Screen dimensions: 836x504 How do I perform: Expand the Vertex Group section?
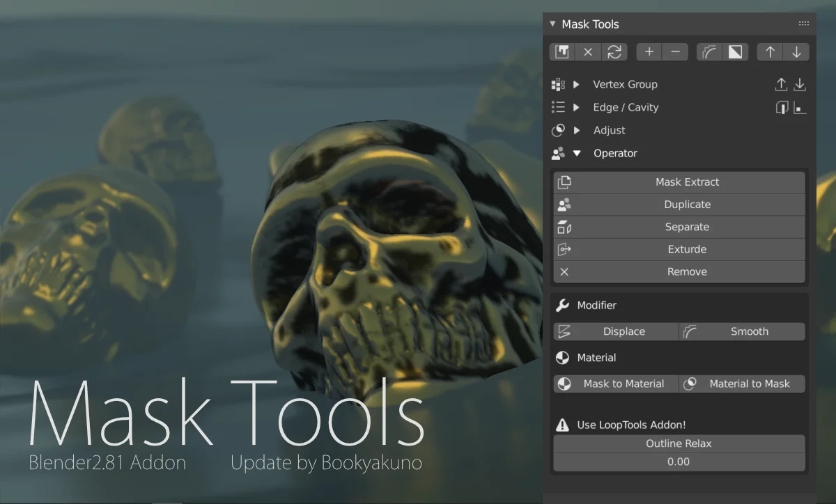[x=575, y=84]
